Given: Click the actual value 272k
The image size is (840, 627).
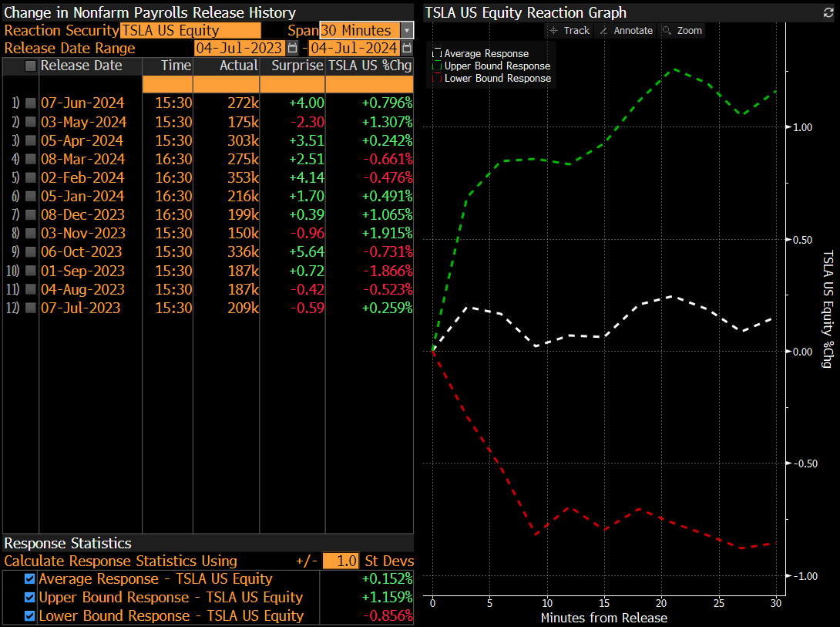Looking at the screenshot, I should (244, 103).
